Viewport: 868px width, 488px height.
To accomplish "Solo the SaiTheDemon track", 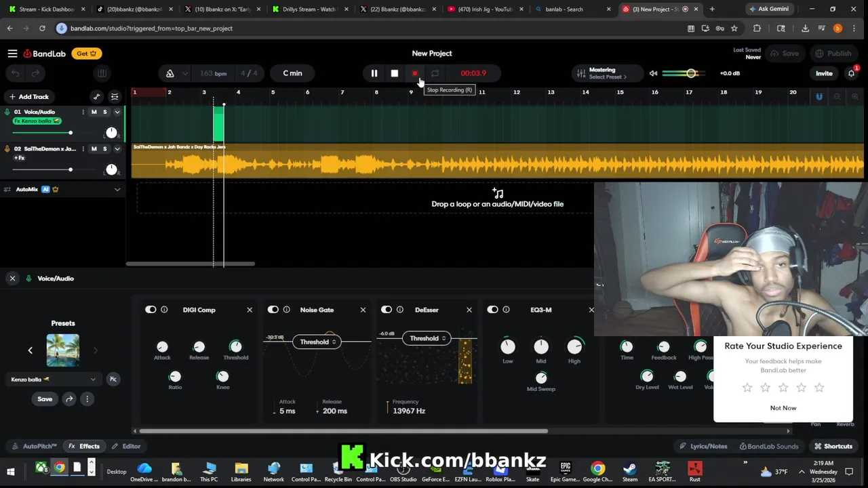I will coord(104,148).
